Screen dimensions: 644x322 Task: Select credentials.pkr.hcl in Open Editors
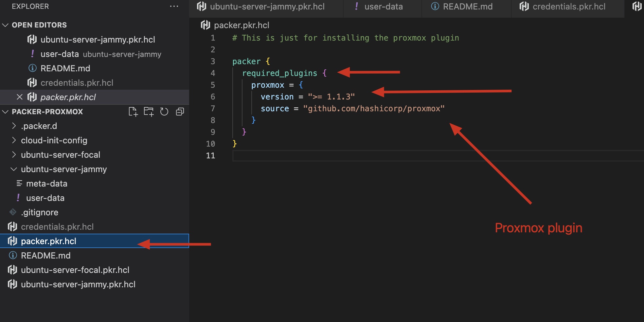point(95,83)
